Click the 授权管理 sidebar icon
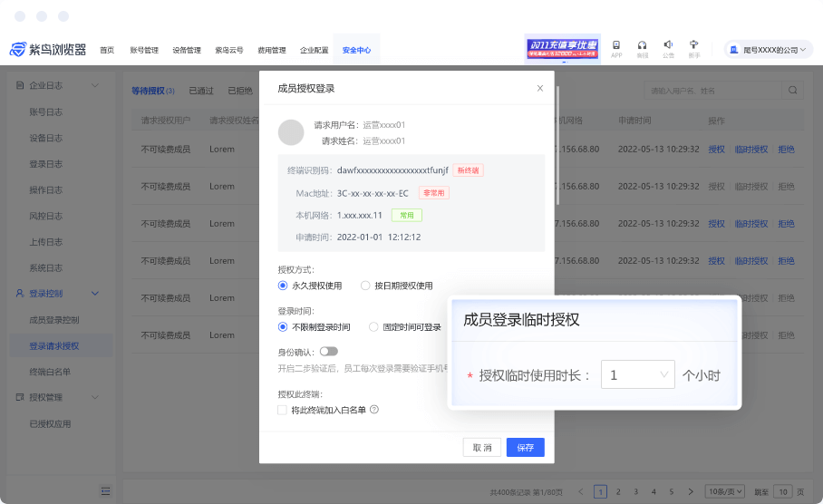The image size is (823, 504). [20, 397]
